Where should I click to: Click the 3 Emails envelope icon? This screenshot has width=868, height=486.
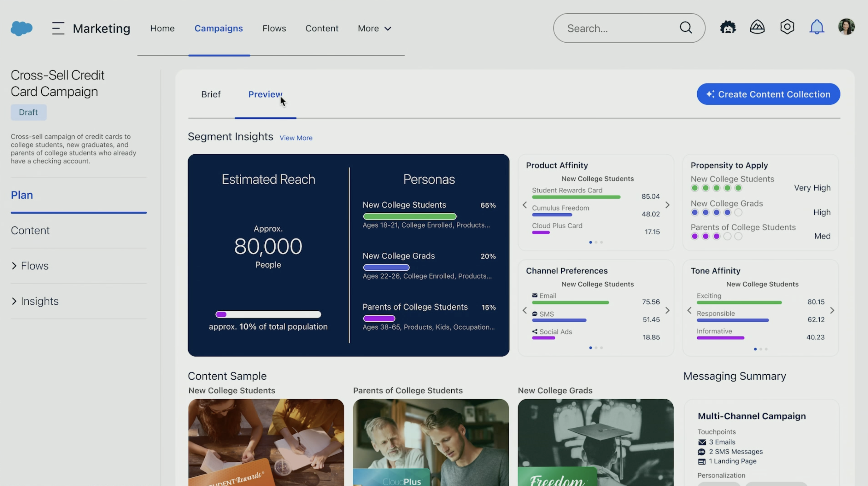click(x=702, y=442)
